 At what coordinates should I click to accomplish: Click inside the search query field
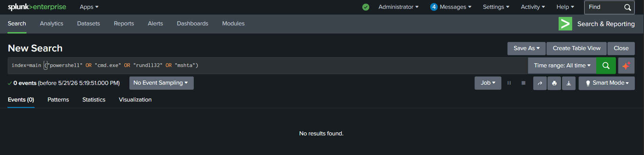coord(268,66)
